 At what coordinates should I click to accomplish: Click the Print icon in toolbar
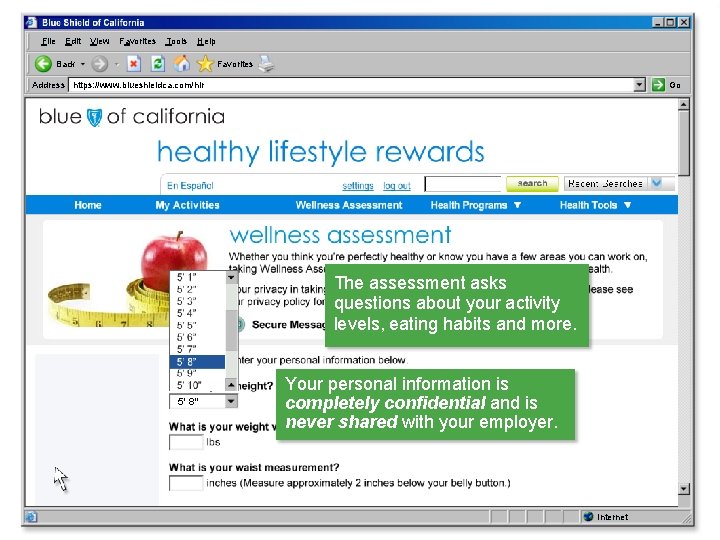pos(266,64)
